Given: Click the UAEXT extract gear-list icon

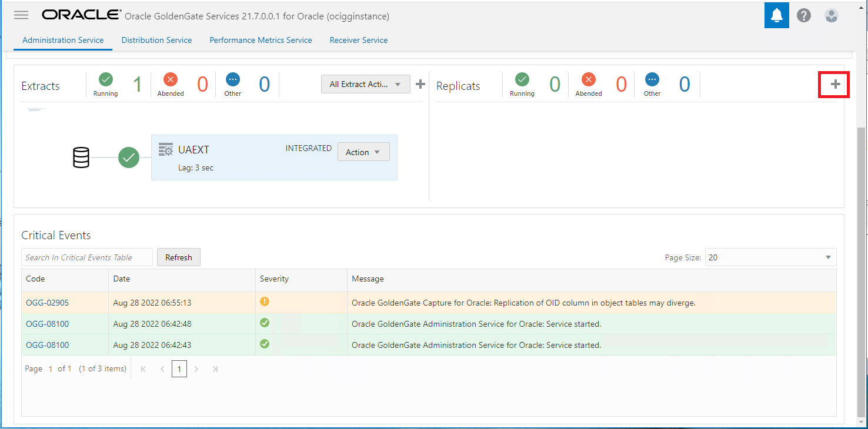Looking at the screenshot, I should coord(166,150).
